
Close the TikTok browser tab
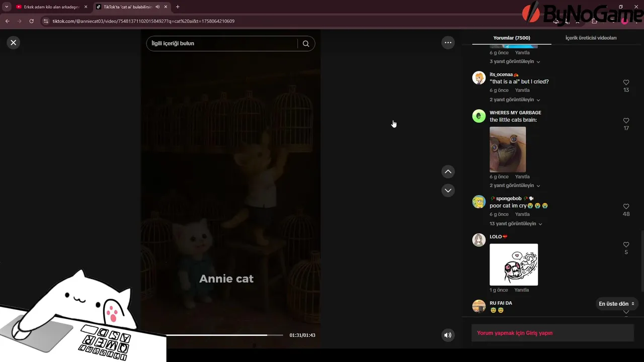166,7
